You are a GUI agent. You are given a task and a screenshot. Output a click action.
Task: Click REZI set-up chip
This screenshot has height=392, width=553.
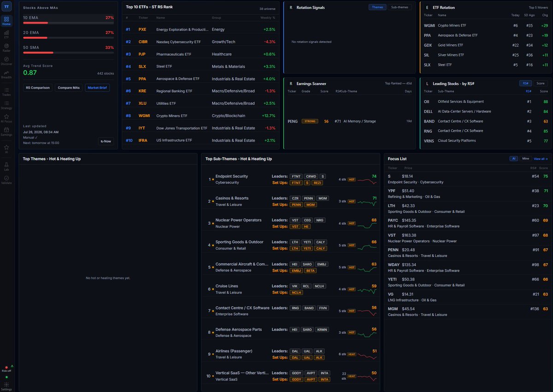(x=317, y=183)
